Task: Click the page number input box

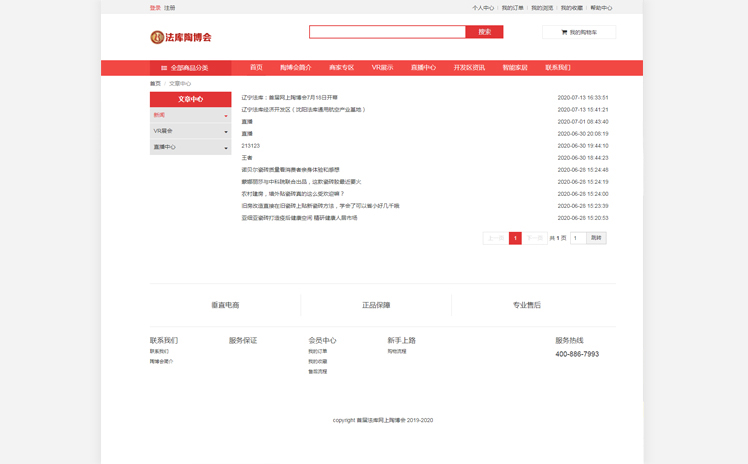Action: click(577, 238)
